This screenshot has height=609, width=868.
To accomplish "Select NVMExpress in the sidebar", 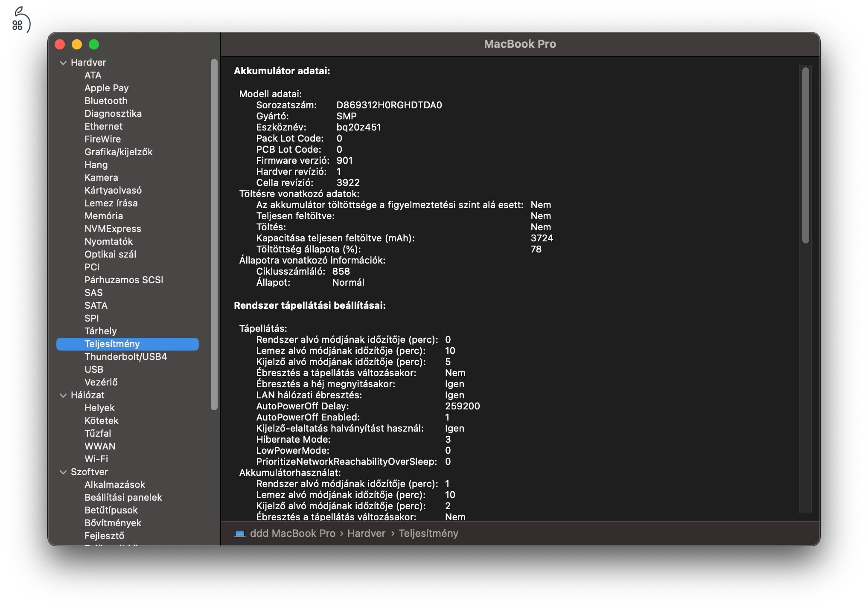I will [113, 229].
